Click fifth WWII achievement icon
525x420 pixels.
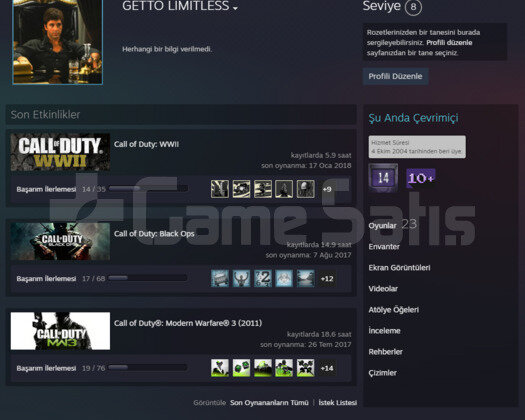(306, 189)
